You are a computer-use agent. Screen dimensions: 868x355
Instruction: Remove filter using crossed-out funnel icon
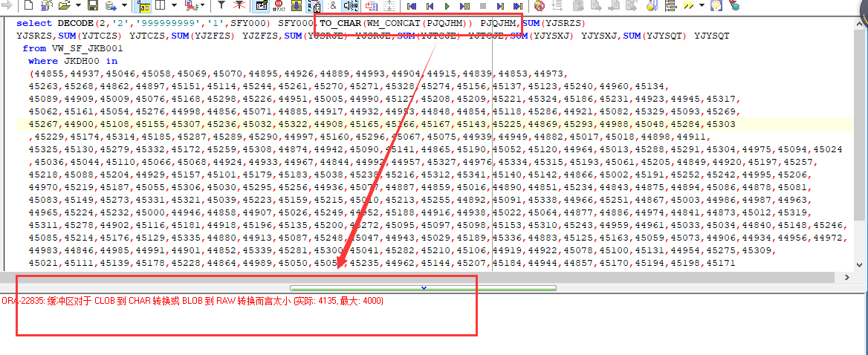[x=239, y=5]
